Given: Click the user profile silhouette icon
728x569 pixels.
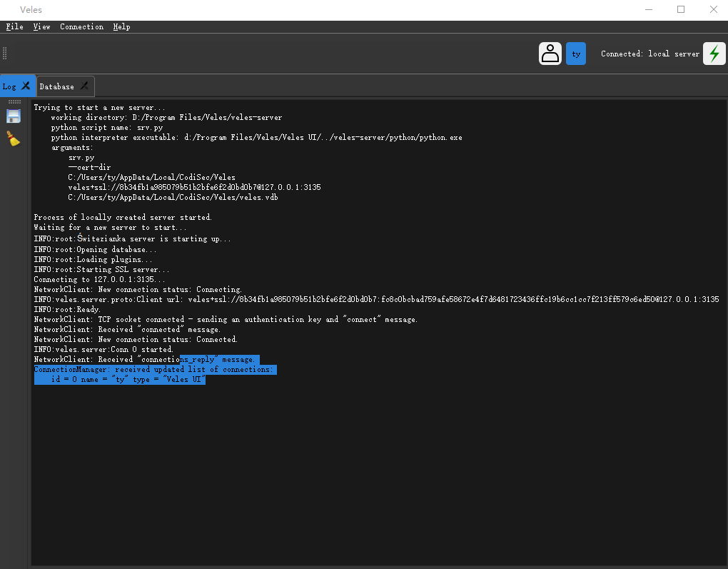Looking at the screenshot, I should coord(550,54).
